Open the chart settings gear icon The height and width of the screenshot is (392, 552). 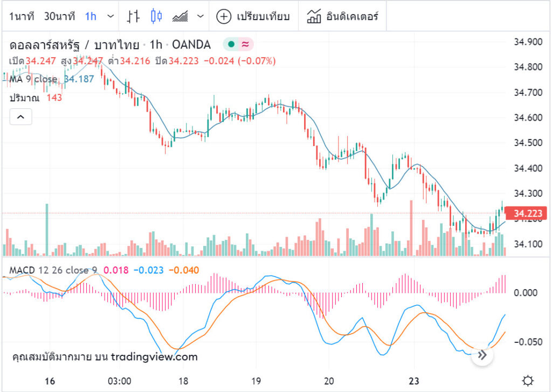tap(528, 381)
